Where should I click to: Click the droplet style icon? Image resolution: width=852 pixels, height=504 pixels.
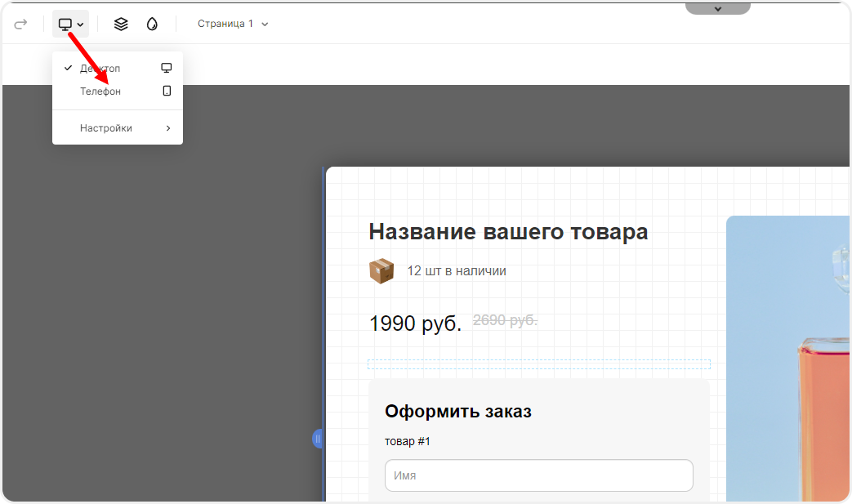click(152, 24)
